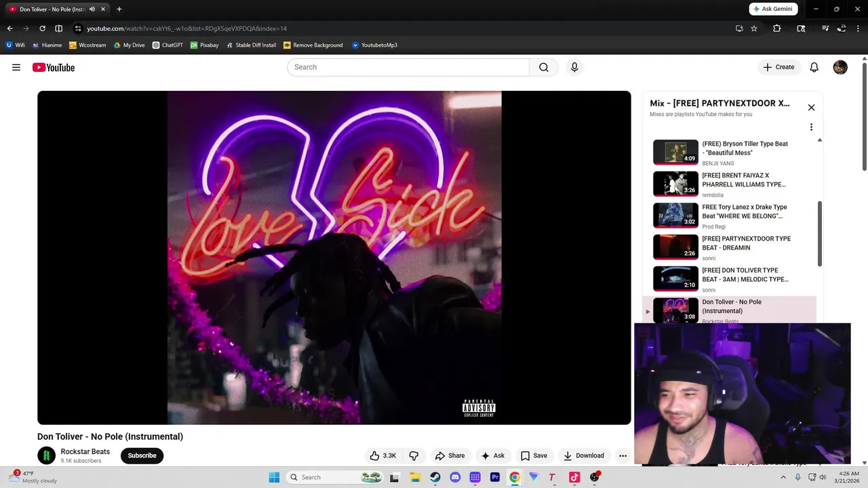
Task: Open the Stable Diff Install bookmark
Action: 251,45
